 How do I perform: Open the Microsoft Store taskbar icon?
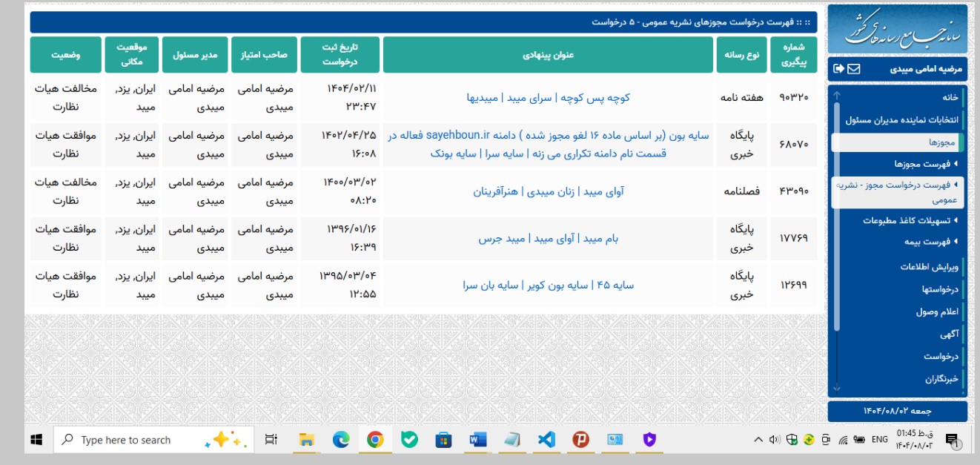pyautogui.click(x=443, y=440)
